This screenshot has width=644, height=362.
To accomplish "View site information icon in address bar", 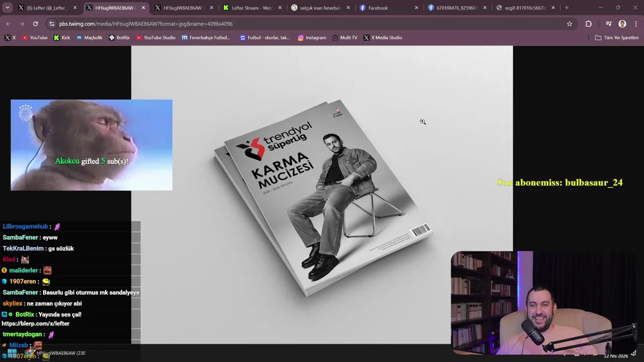I will tap(51, 24).
